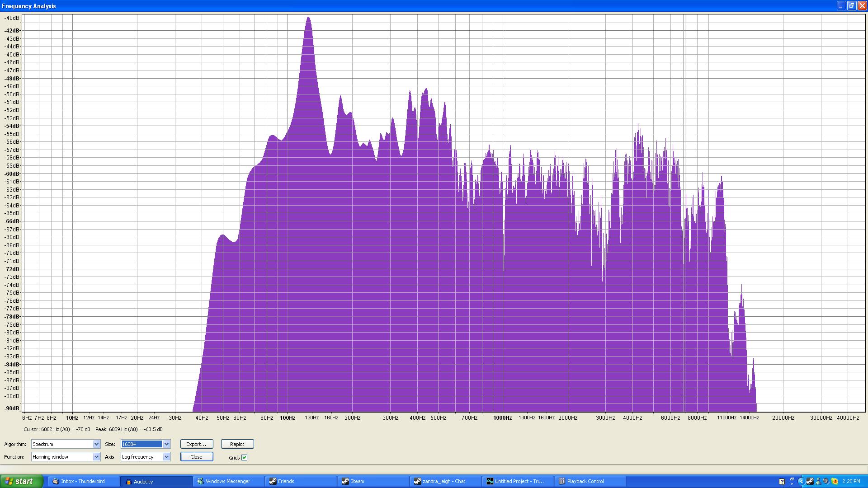
Task: Click the 20000Hz axis label
Action: tap(783, 418)
